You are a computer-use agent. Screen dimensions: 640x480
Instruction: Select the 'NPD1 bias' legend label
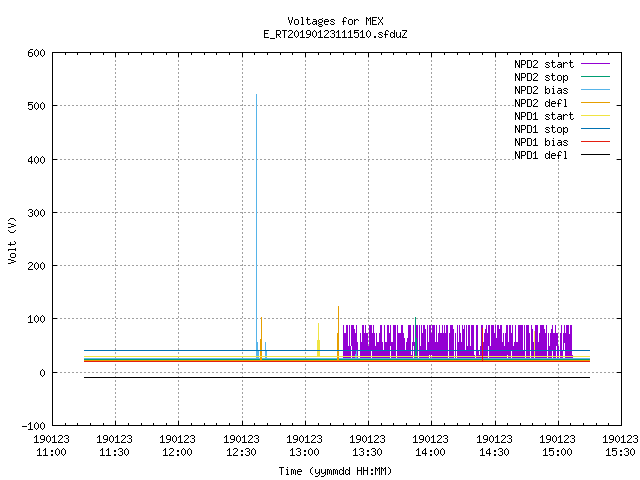[x=541, y=142]
